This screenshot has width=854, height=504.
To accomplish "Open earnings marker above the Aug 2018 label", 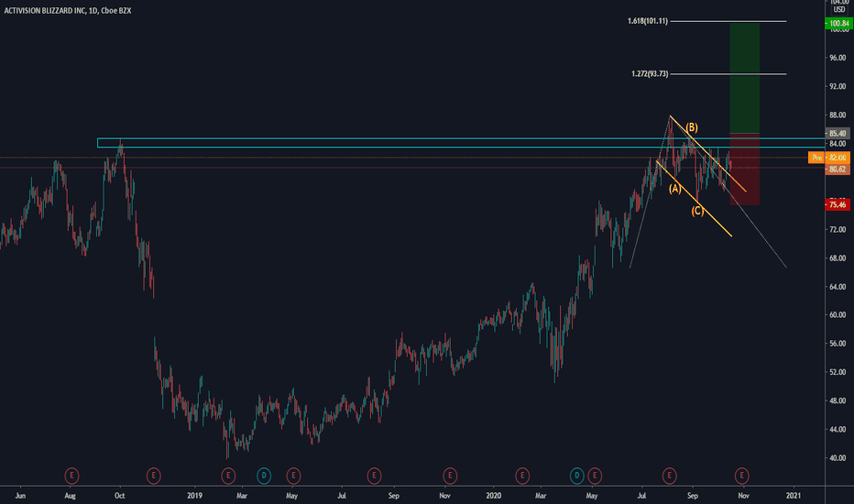I will 71,476.
